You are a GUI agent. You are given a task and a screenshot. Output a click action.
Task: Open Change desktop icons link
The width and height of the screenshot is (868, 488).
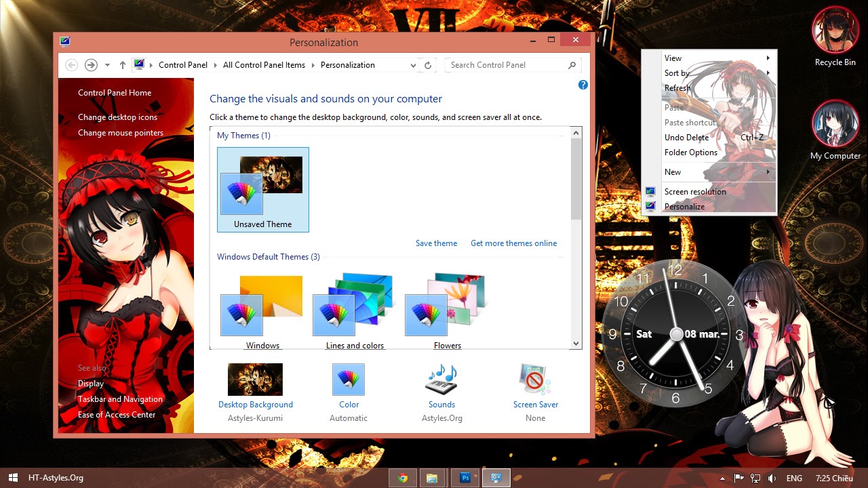point(117,117)
